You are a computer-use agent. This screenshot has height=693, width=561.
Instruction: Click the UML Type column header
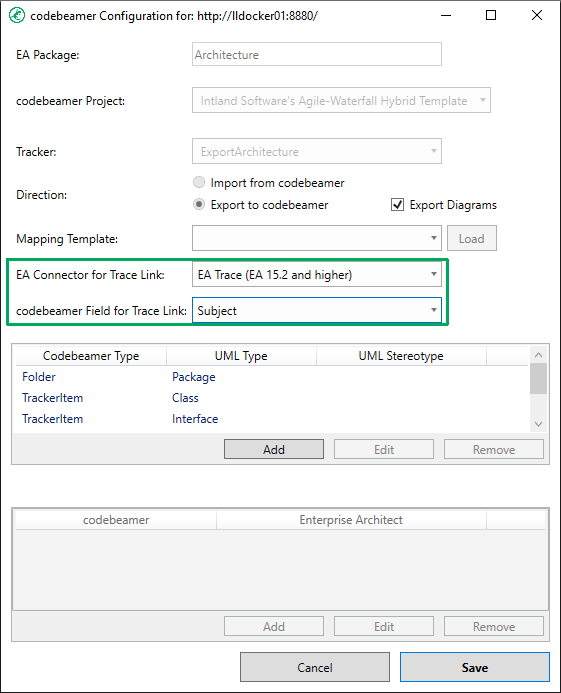point(241,356)
